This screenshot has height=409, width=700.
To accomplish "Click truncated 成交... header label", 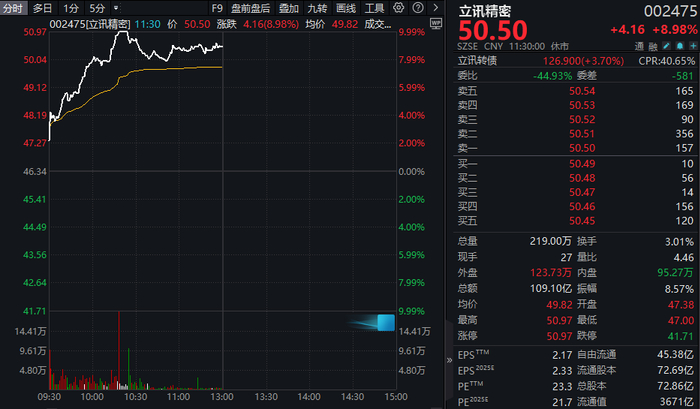I will coord(378,24).
